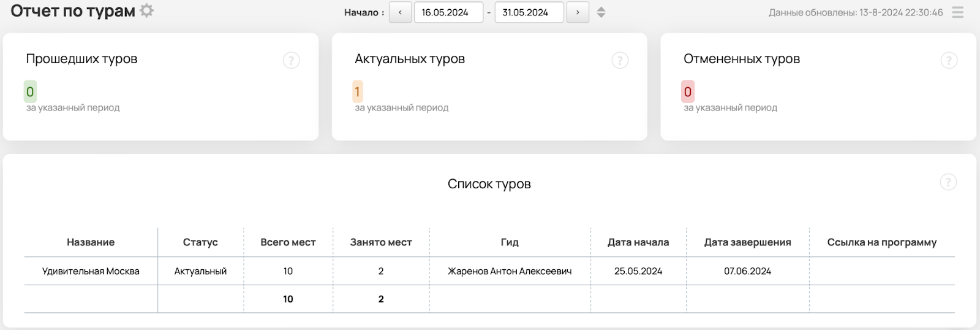This screenshot has height=330, width=980.
Task: Click the Отмененных туров card title
Action: (x=742, y=59)
